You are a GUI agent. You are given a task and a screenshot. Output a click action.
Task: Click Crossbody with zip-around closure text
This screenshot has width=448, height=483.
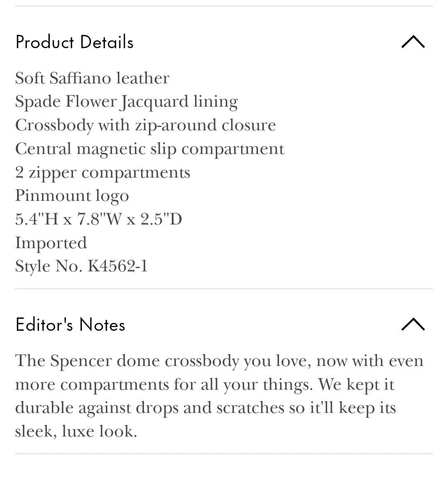(145, 125)
